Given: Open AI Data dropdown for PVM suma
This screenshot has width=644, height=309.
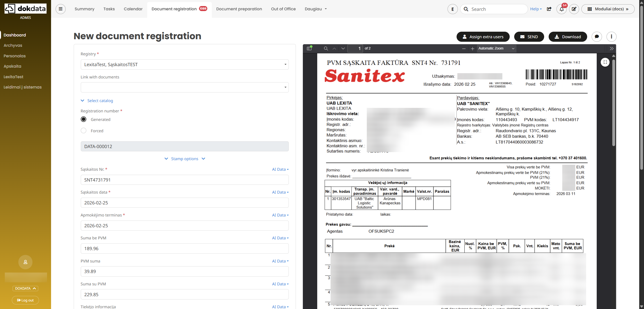Looking at the screenshot, I should pos(280,261).
